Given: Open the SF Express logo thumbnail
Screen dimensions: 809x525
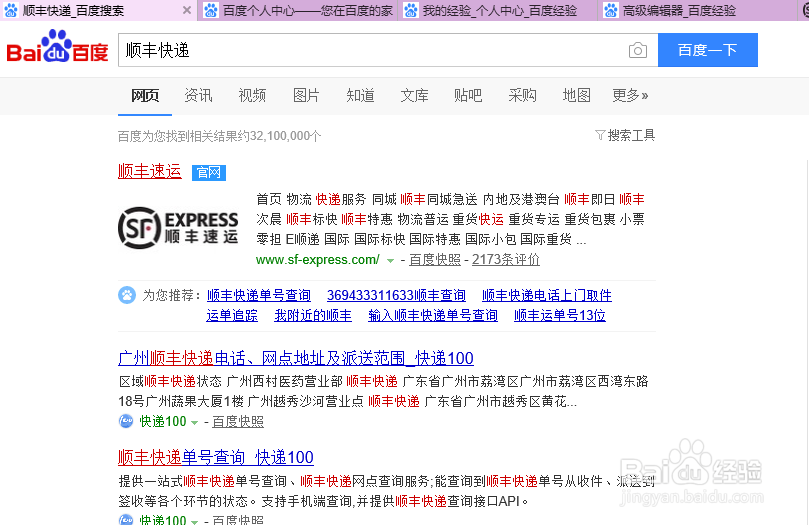Looking at the screenshot, I should pyautogui.click(x=178, y=227).
